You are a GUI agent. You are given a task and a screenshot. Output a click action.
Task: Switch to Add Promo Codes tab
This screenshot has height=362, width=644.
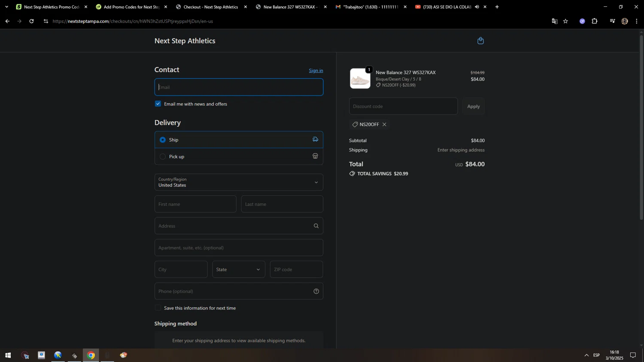(131, 7)
